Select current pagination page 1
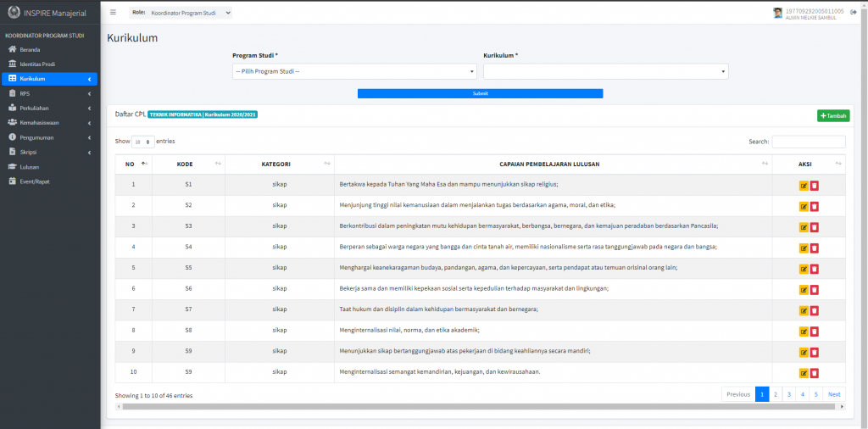The image size is (868, 429). coord(762,394)
